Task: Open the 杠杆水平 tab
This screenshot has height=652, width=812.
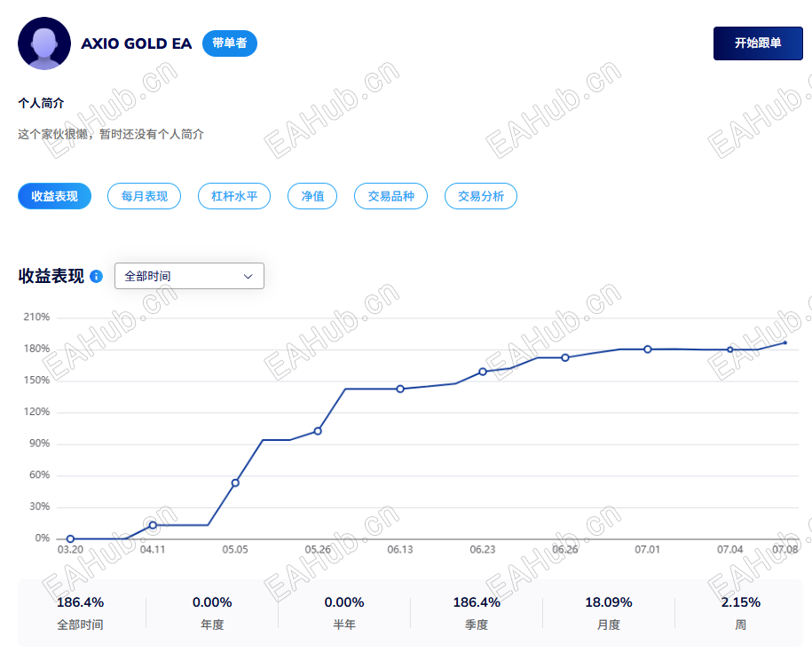Action: click(234, 196)
